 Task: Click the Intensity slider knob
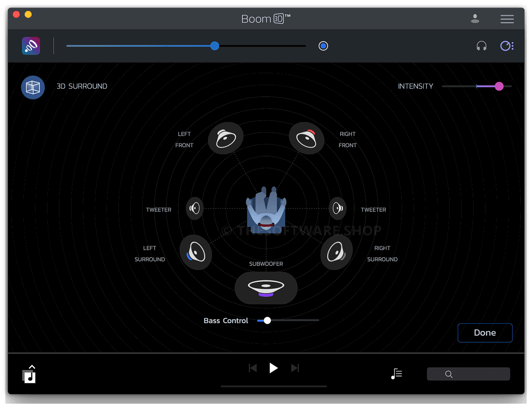499,86
